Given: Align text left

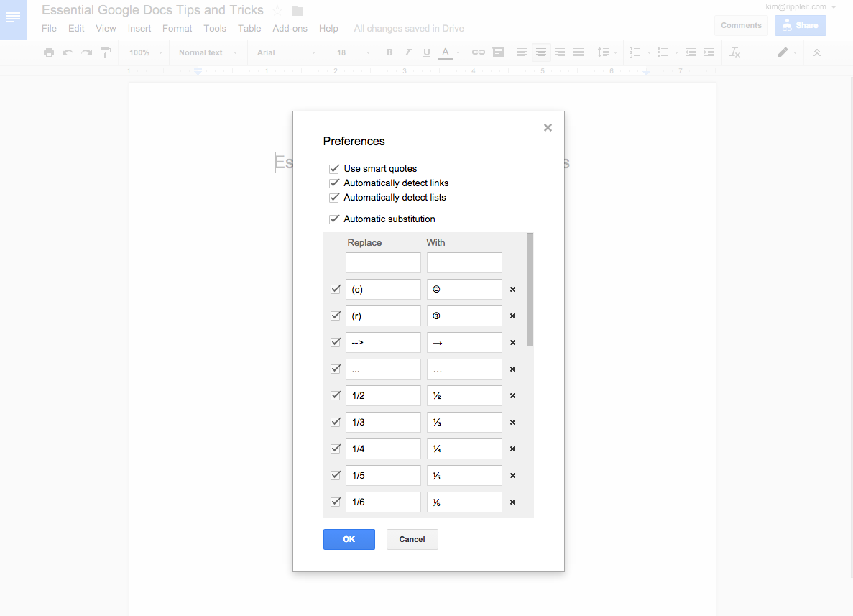Looking at the screenshot, I should [522, 52].
